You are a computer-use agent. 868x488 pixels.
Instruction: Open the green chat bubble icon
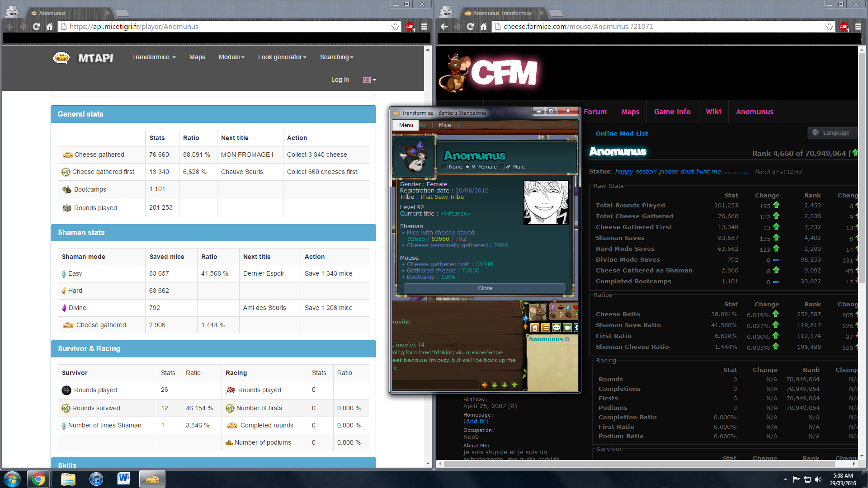click(557, 328)
